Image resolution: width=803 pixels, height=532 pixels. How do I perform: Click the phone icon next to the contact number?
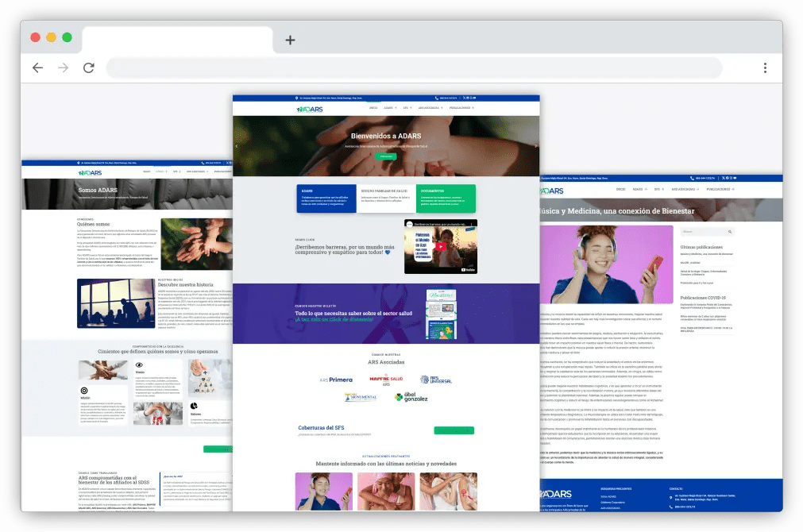pyautogui.click(x=437, y=98)
